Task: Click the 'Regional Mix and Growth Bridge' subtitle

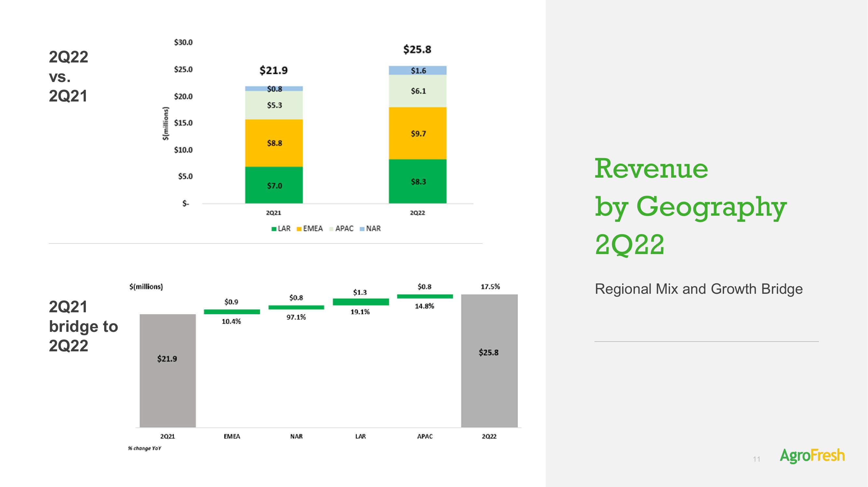Action: 699,289
